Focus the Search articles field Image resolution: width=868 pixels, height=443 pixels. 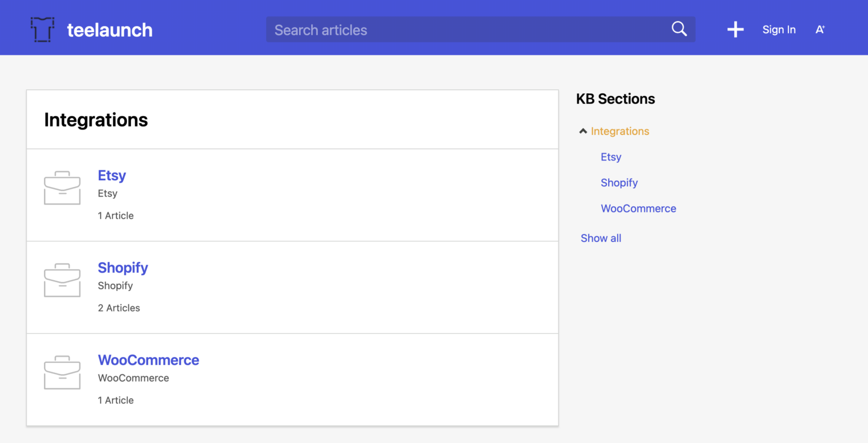469,29
